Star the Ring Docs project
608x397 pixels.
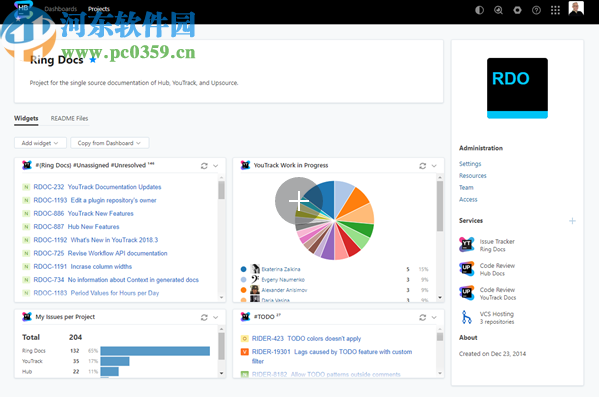pyautogui.click(x=93, y=60)
